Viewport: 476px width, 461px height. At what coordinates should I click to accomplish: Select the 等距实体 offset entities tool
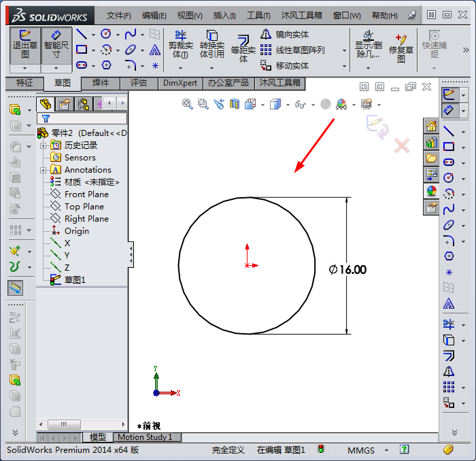click(x=243, y=49)
